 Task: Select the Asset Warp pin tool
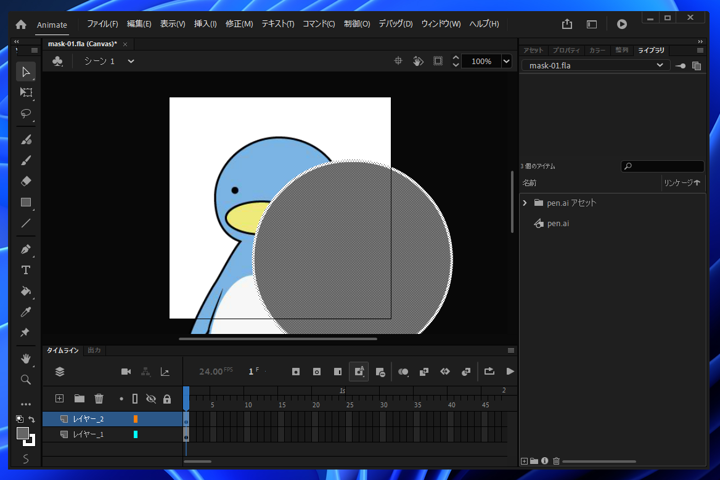pos(26,332)
